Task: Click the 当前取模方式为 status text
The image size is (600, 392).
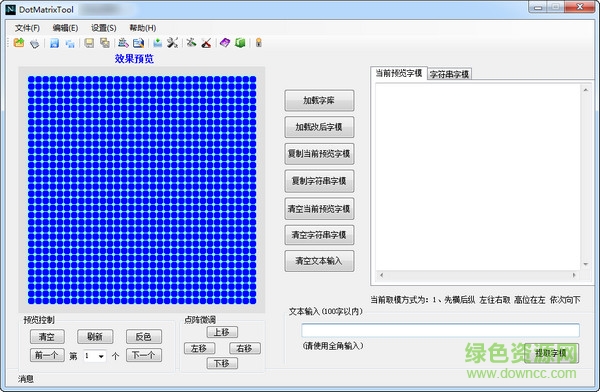Action: 475,300
